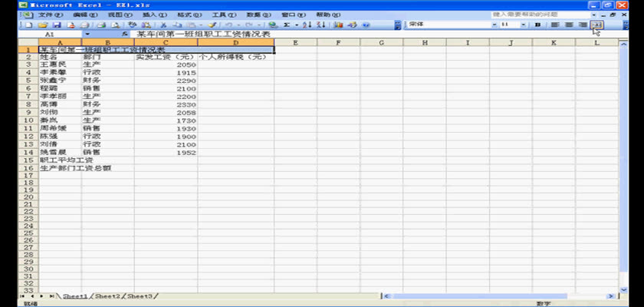The height and width of the screenshot is (307, 644).
Task: Open Excel Help question-mark icon
Action: click(366, 25)
